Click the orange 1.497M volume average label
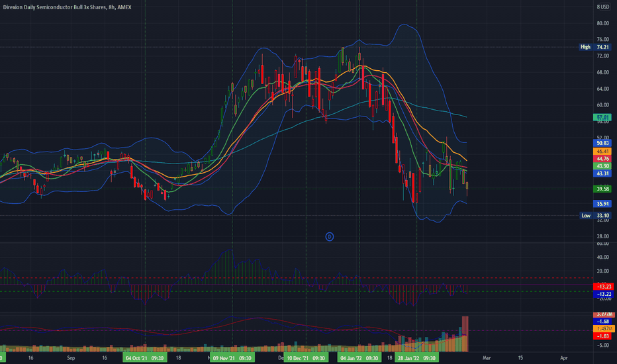This screenshot has height=364, width=617. point(603,328)
